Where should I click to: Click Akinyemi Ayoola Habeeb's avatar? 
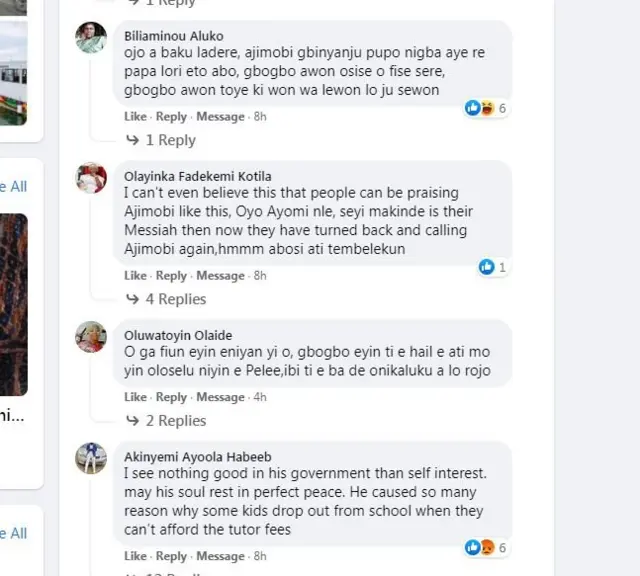91,457
